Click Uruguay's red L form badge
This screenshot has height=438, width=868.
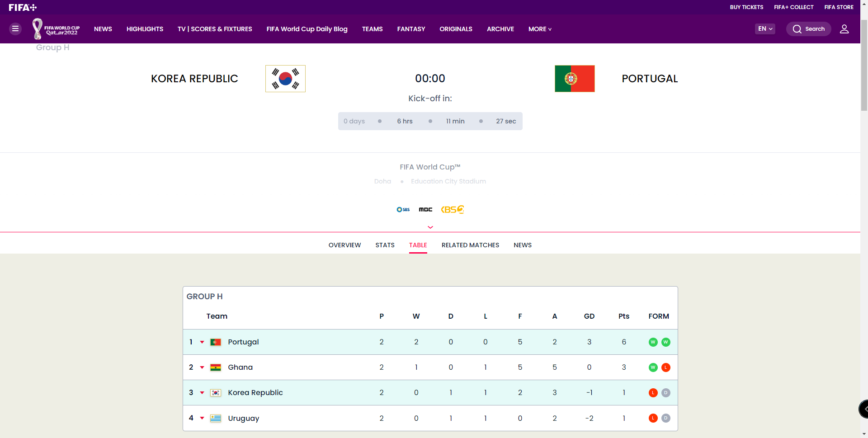[x=653, y=418]
